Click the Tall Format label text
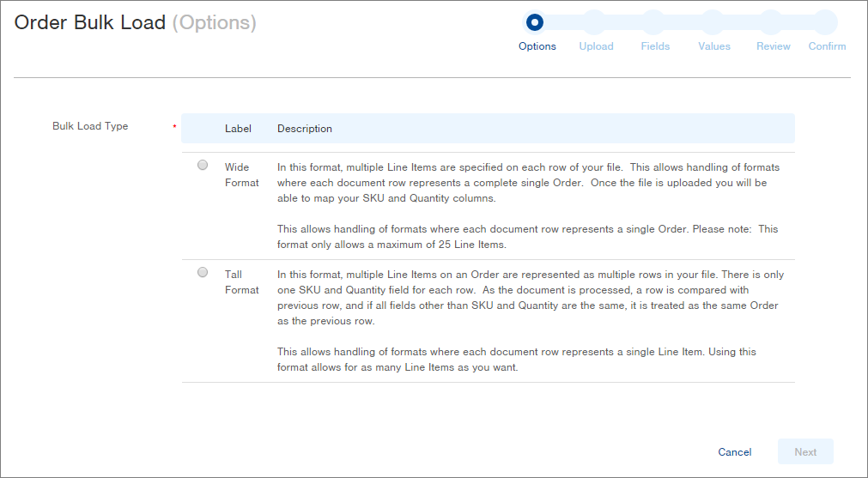The width and height of the screenshot is (868, 478). click(241, 282)
